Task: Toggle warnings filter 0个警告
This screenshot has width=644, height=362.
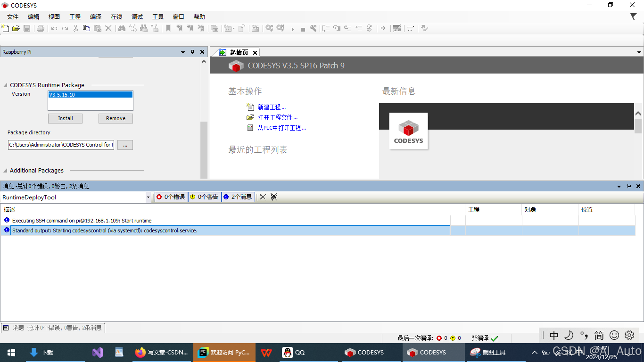Action: tap(205, 197)
